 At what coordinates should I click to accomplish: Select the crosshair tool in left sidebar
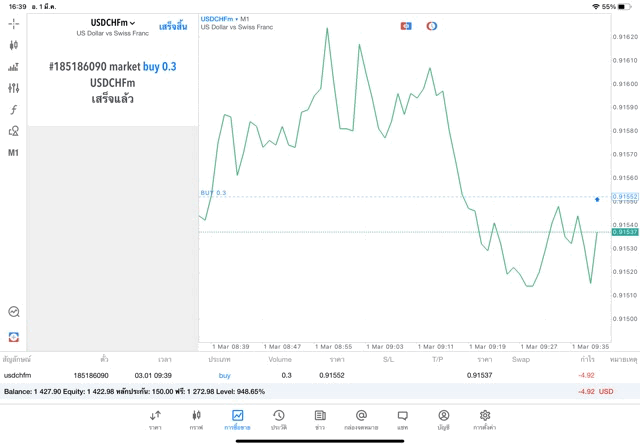tap(14, 23)
